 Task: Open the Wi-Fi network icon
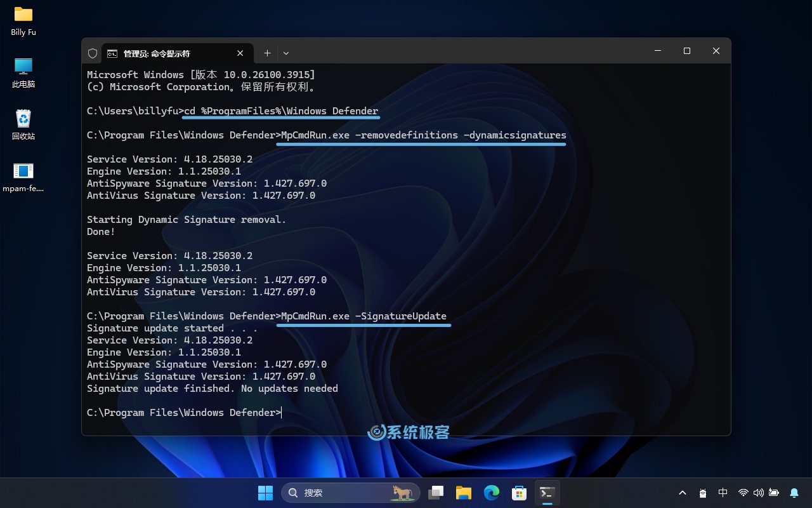(x=743, y=493)
